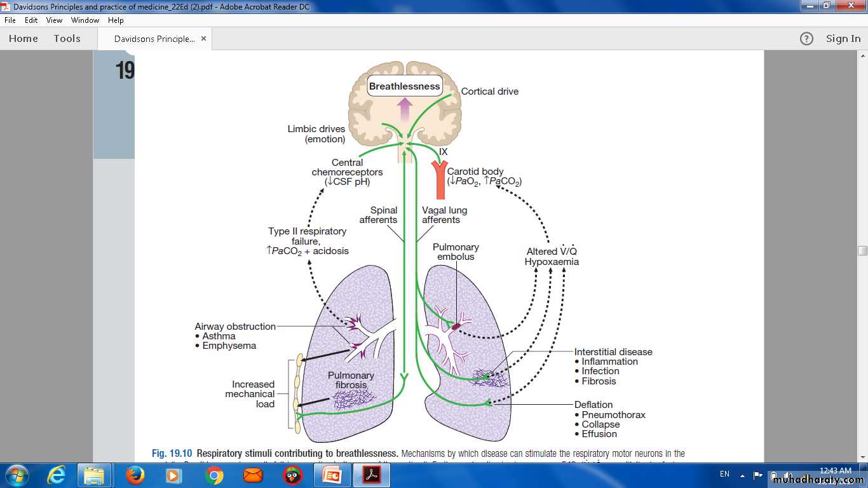
Task: Open the Help question mark icon
Action: (x=806, y=39)
